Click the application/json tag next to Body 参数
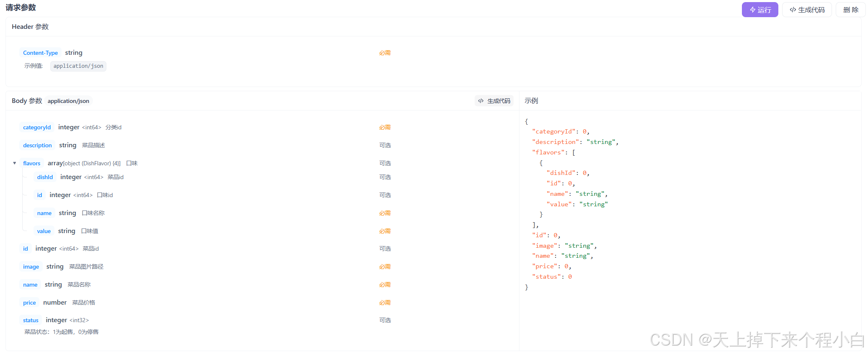Viewport: 868px width, 354px height. tap(68, 101)
